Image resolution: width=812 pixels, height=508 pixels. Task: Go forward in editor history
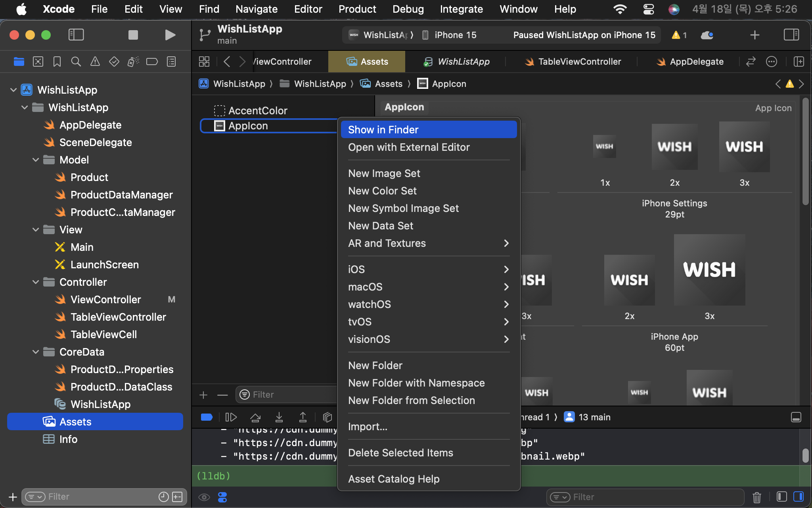tap(242, 62)
